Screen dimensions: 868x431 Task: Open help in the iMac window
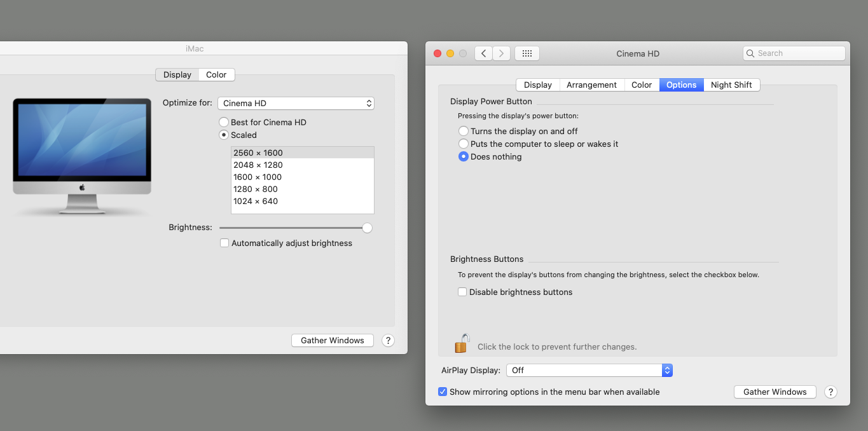coord(389,340)
